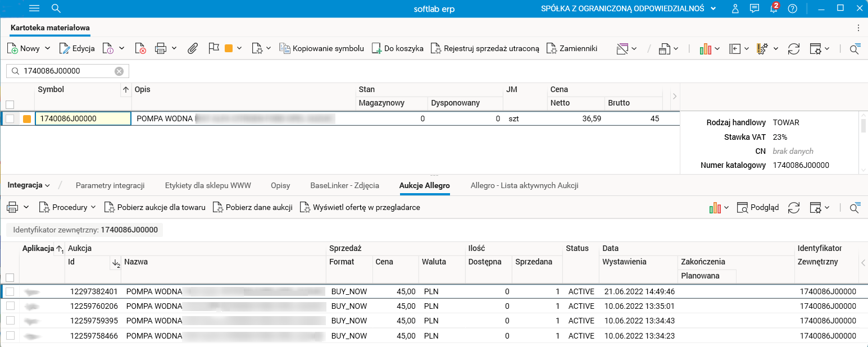Click the delete record icon with red X
Image resolution: width=868 pixels, height=347 pixels.
[x=140, y=48]
